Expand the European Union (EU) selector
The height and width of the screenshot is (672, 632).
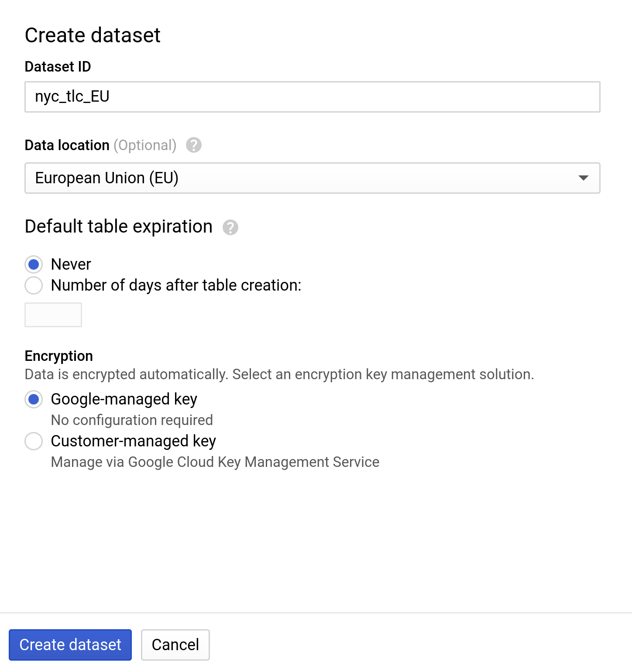pyautogui.click(x=312, y=178)
